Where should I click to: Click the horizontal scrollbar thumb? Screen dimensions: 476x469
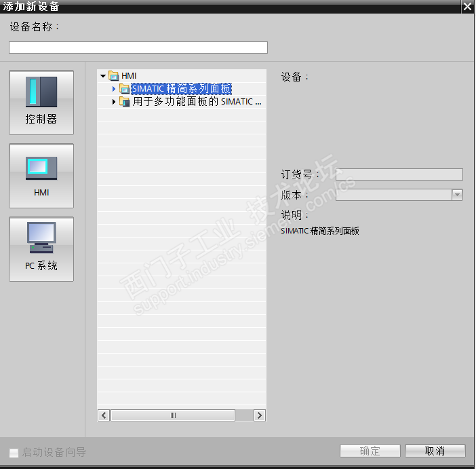click(x=173, y=415)
